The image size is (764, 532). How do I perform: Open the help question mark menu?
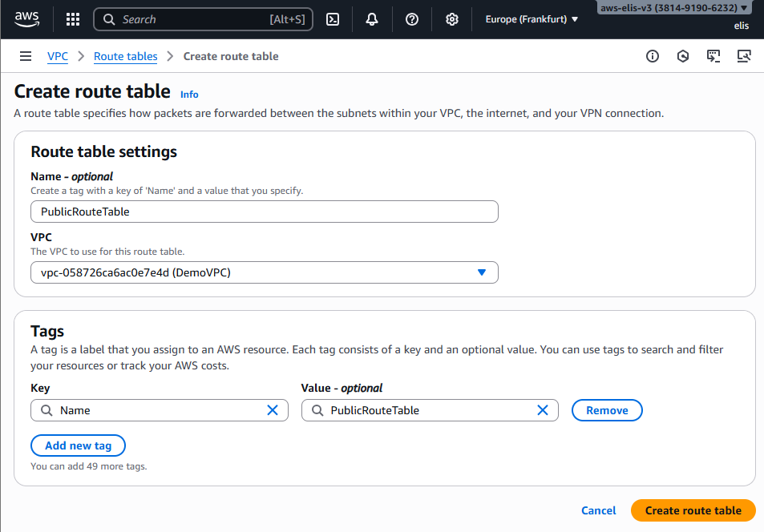coord(412,19)
